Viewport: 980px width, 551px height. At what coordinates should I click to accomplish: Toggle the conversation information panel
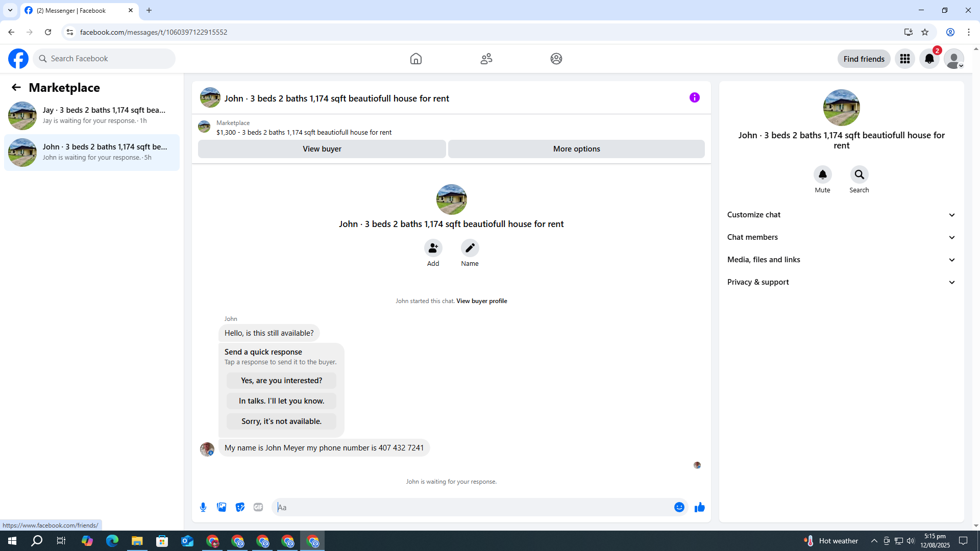tap(694, 97)
